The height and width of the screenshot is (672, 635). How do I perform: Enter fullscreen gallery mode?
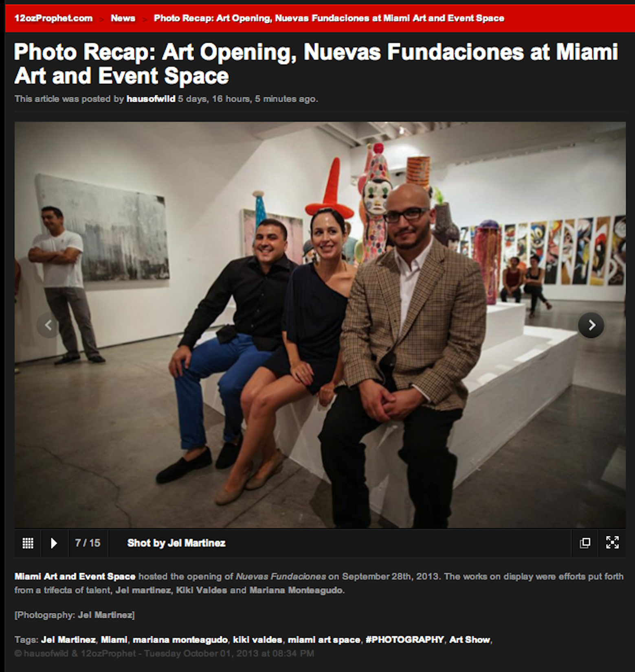(x=612, y=543)
